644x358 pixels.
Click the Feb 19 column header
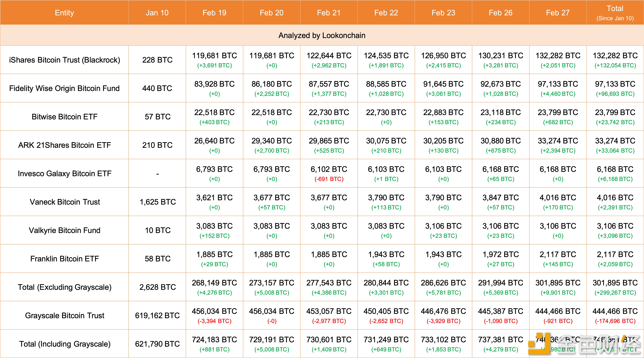214,13
